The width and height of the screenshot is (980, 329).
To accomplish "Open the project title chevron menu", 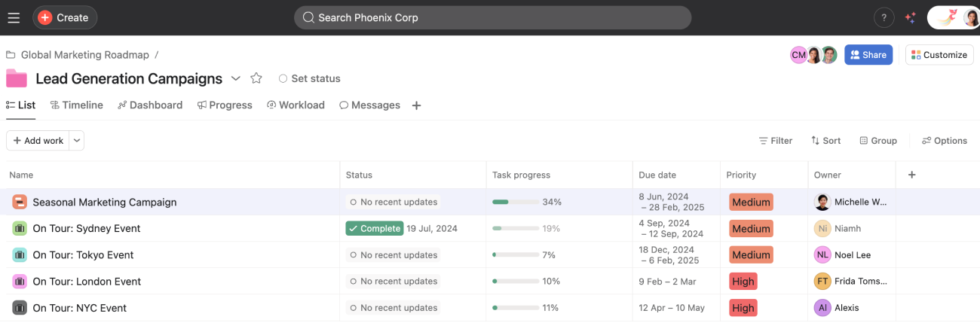I will point(235,78).
